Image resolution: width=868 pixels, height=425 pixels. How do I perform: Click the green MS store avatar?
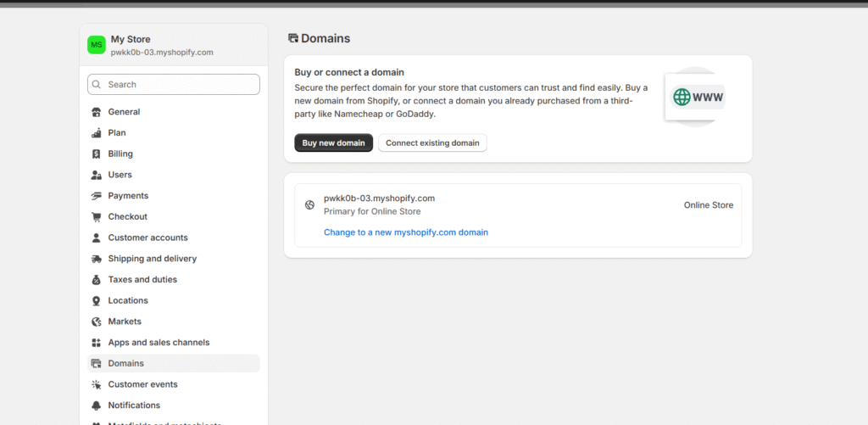tap(97, 45)
